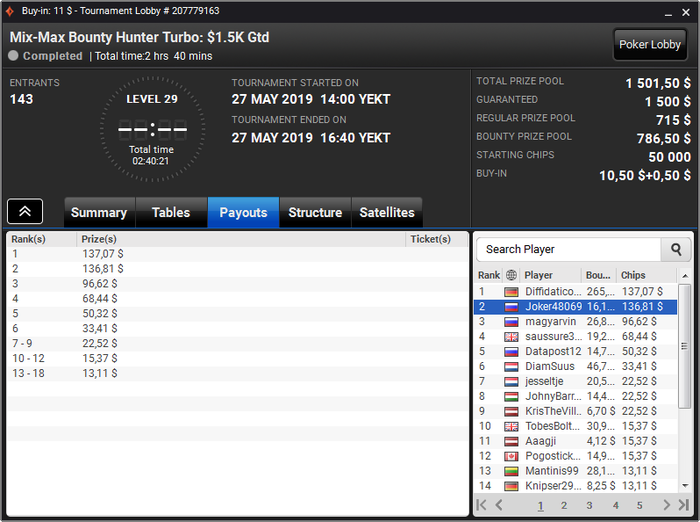
Task: Go to next page arrow
Action: [x=667, y=505]
